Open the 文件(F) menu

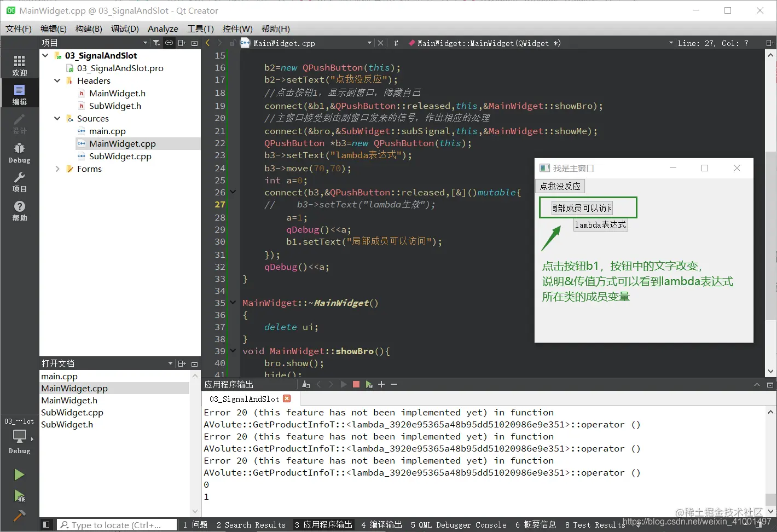click(19, 28)
